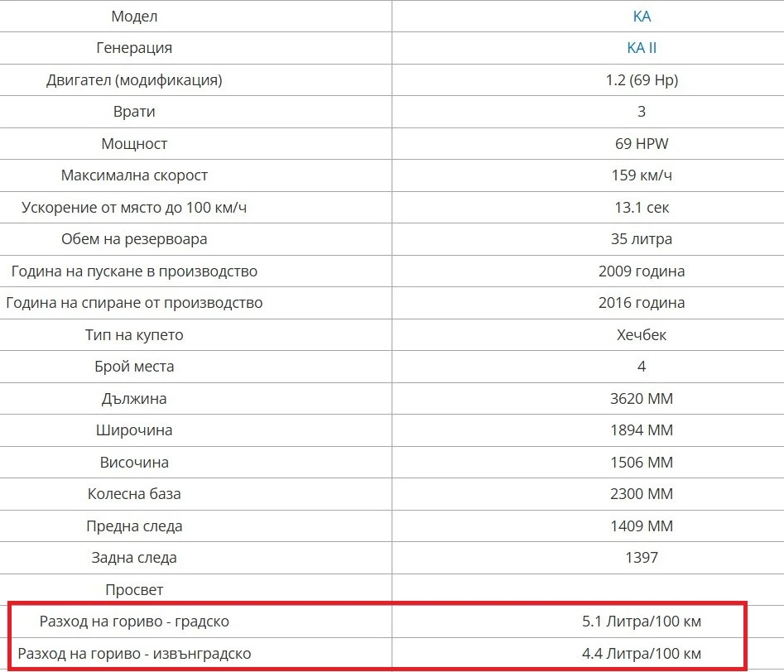The width and height of the screenshot is (784, 672).
Task: Click the Максимална скорост label
Action: [134, 175]
